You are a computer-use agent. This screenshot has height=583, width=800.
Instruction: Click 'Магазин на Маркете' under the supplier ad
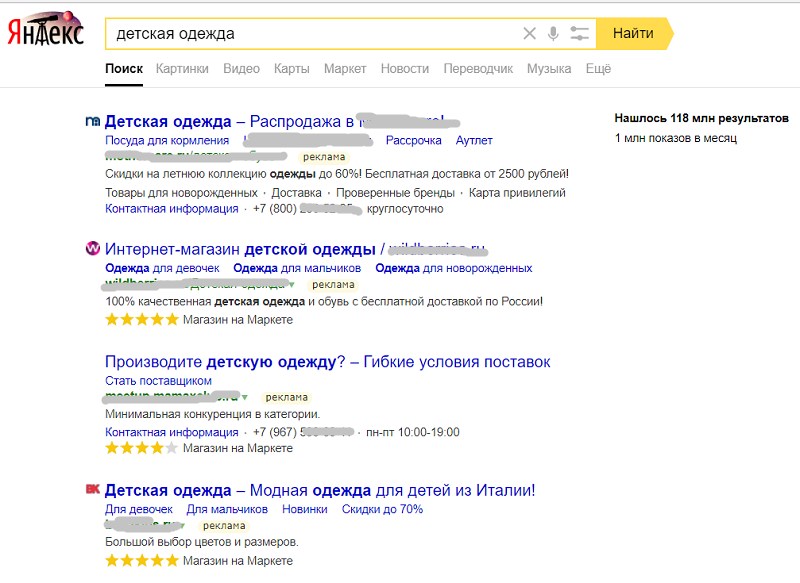[x=238, y=448]
